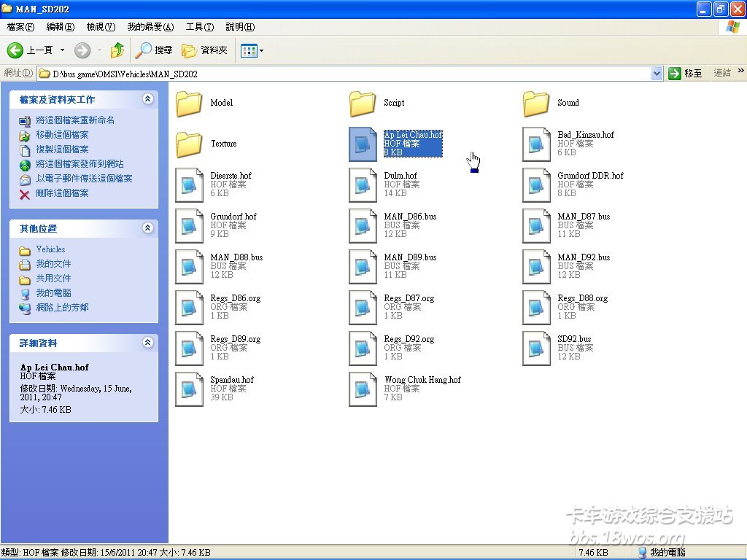The height and width of the screenshot is (560, 747).
Task: Expand the address bar dropdown arrow
Action: click(x=657, y=74)
